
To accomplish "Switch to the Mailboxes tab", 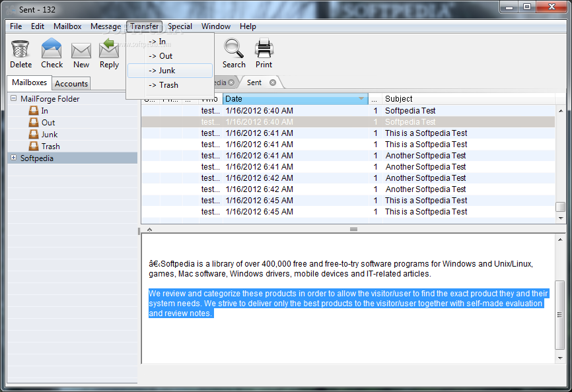I will click(30, 82).
